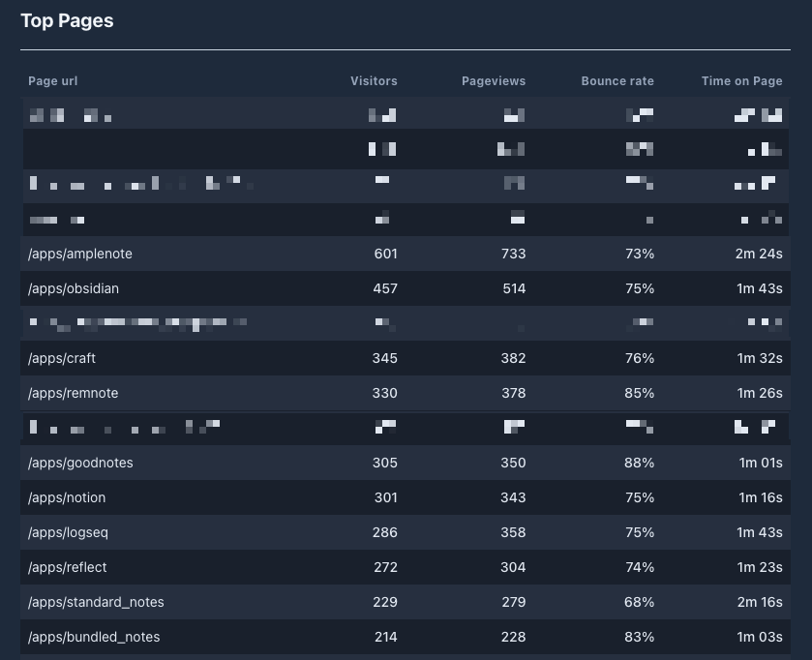Click bounce rate 73% for amplenote
This screenshot has width=812, height=660.
(x=640, y=254)
